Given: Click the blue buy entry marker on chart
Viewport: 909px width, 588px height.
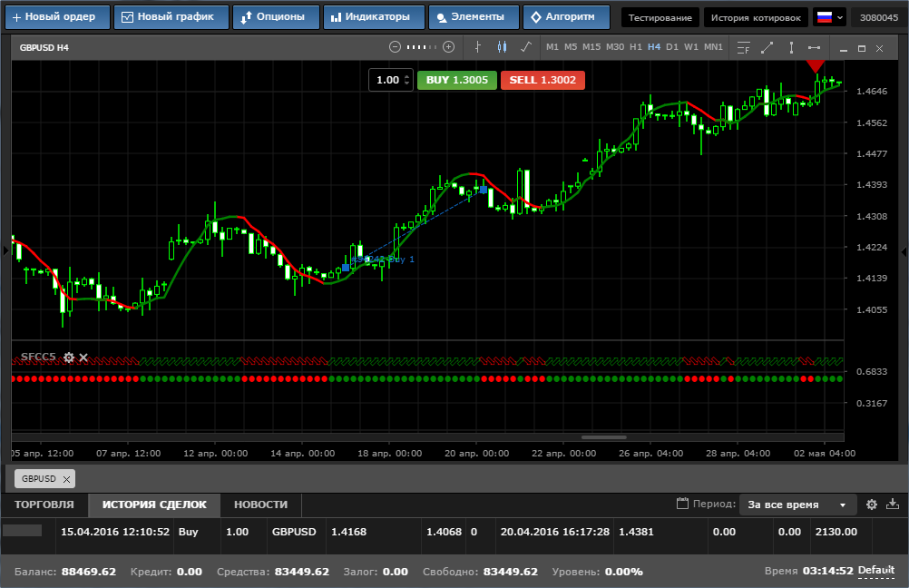Looking at the screenshot, I should pyautogui.click(x=347, y=268).
